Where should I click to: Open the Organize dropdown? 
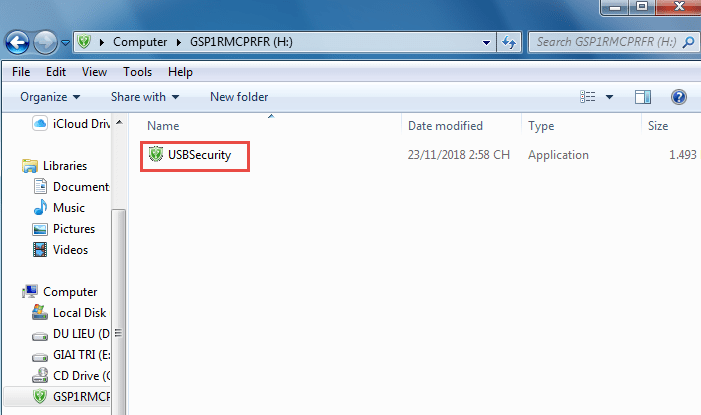(x=50, y=97)
